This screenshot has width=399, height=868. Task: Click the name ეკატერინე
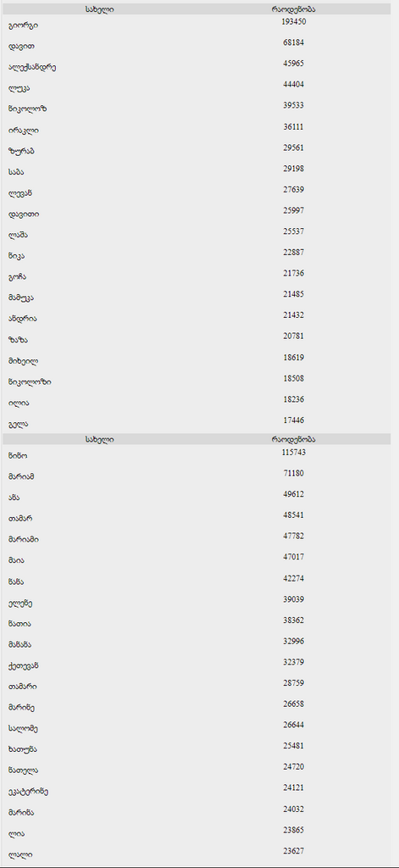click(x=28, y=792)
